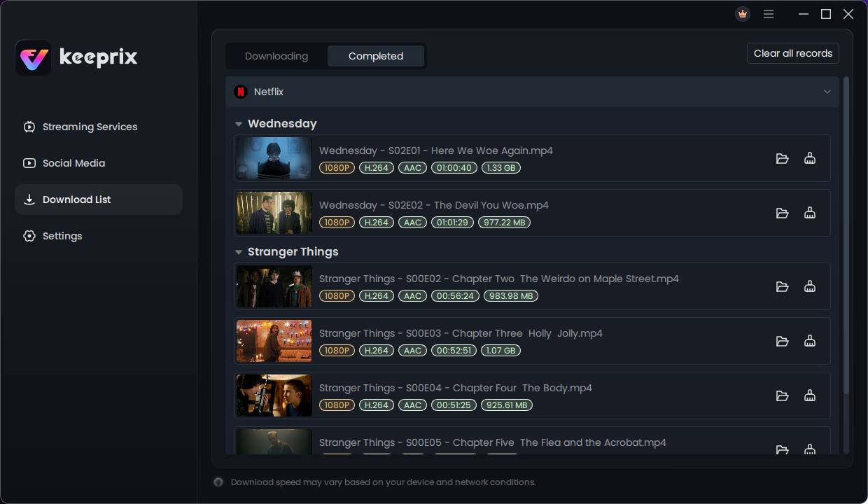
Task: Delete record for Stranger Things S00E04
Action: pos(810,395)
